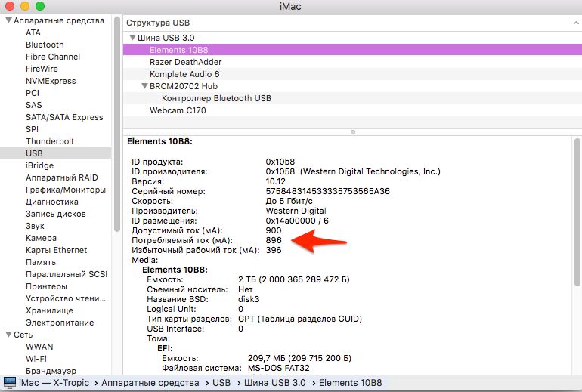Viewport: 582px width, 392px height.
Task: Select Диагностика in the sidebar
Action: click(52, 202)
